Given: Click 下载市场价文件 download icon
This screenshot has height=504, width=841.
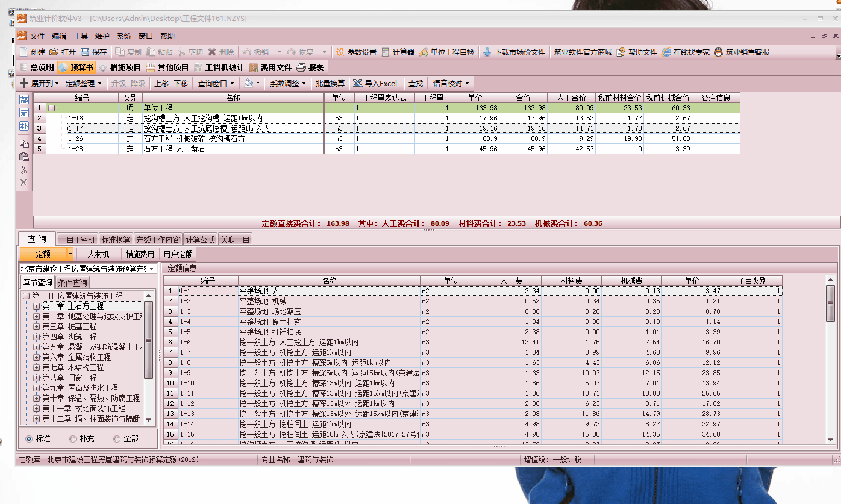Looking at the screenshot, I should tap(487, 52).
